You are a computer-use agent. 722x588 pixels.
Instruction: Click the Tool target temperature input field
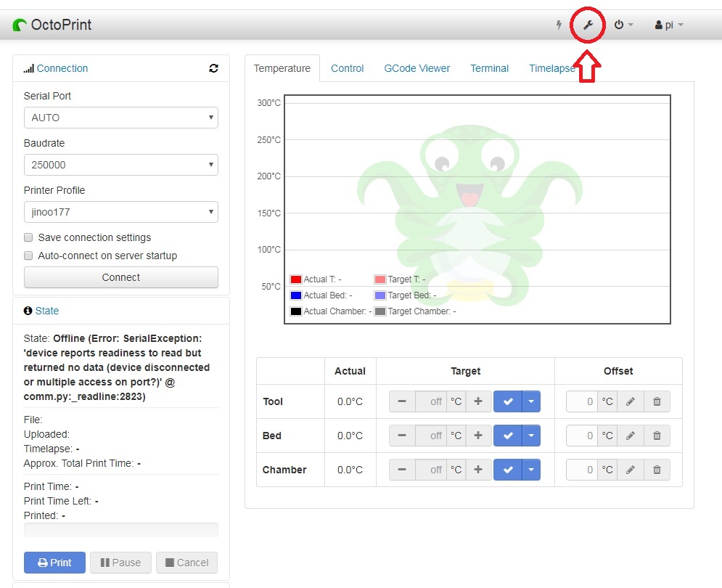pos(431,401)
